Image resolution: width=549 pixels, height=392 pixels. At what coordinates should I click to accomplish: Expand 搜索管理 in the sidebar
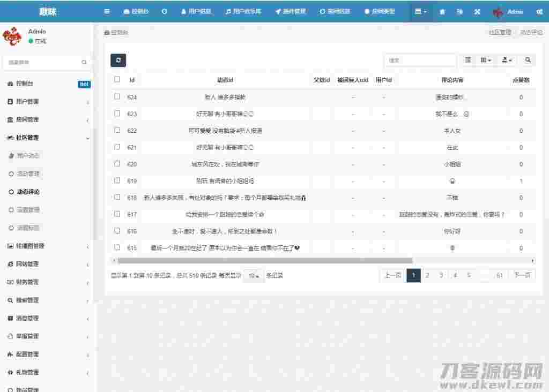pyautogui.click(x=47, y=300)
